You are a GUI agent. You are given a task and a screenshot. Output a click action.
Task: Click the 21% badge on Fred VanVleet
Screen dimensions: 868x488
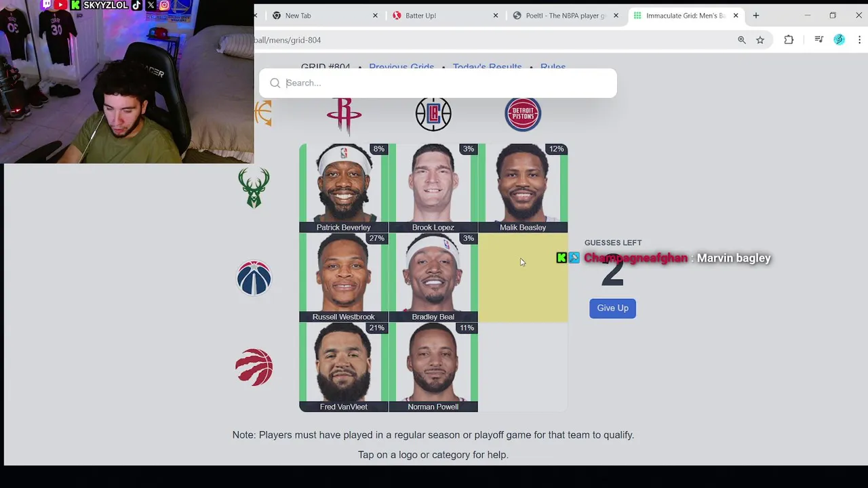click(376, 327)
